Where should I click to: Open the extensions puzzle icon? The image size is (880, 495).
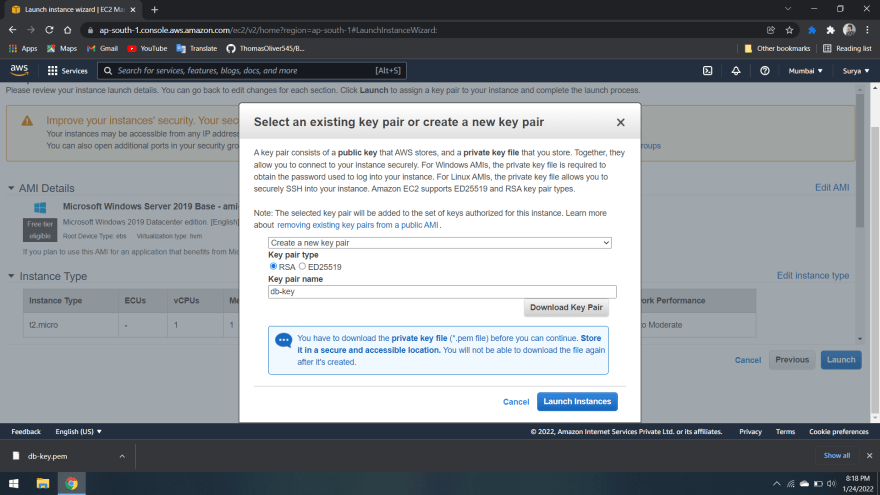tap(830, 30)
